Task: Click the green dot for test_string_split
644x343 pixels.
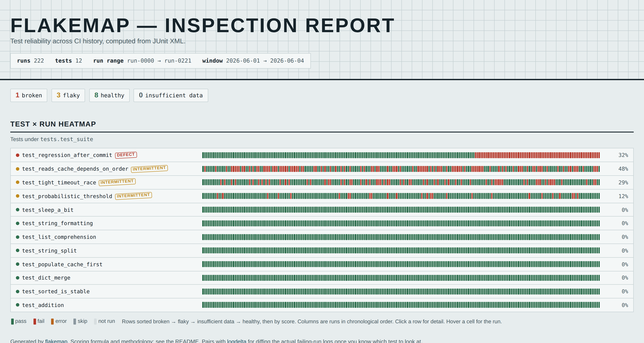Action: (x=18, y=250)
